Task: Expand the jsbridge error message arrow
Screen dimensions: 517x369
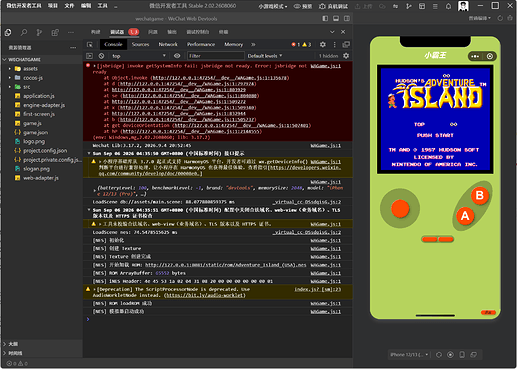Action: pos(94,66)
